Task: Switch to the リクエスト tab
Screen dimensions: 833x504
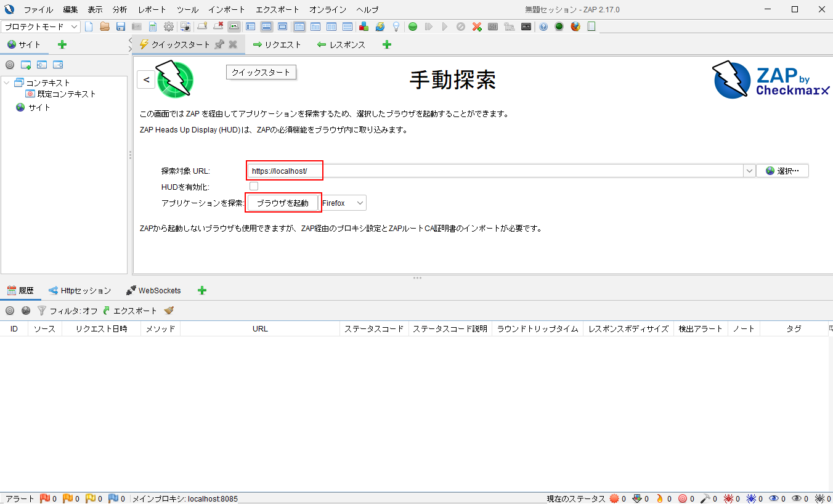Action: [x=277, y=44]
